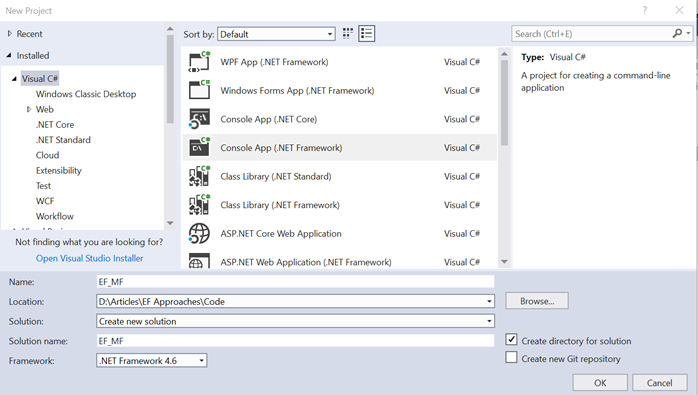Select Workflow category
Image resolution: width=698 pixels, height=395 pixels.
[x=55, y=216]
